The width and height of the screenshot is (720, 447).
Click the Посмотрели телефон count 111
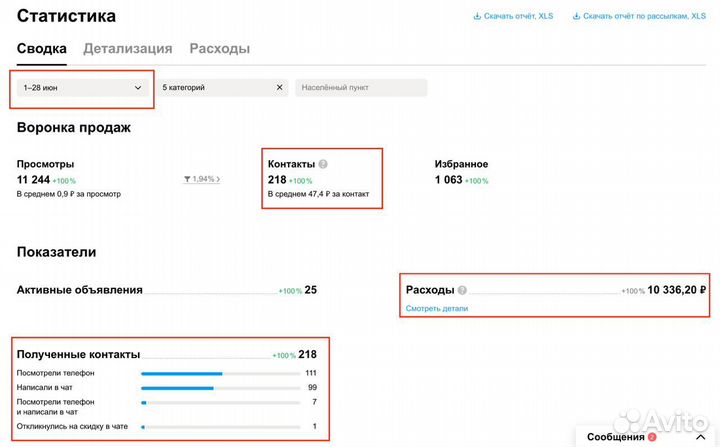pos(311,373)
